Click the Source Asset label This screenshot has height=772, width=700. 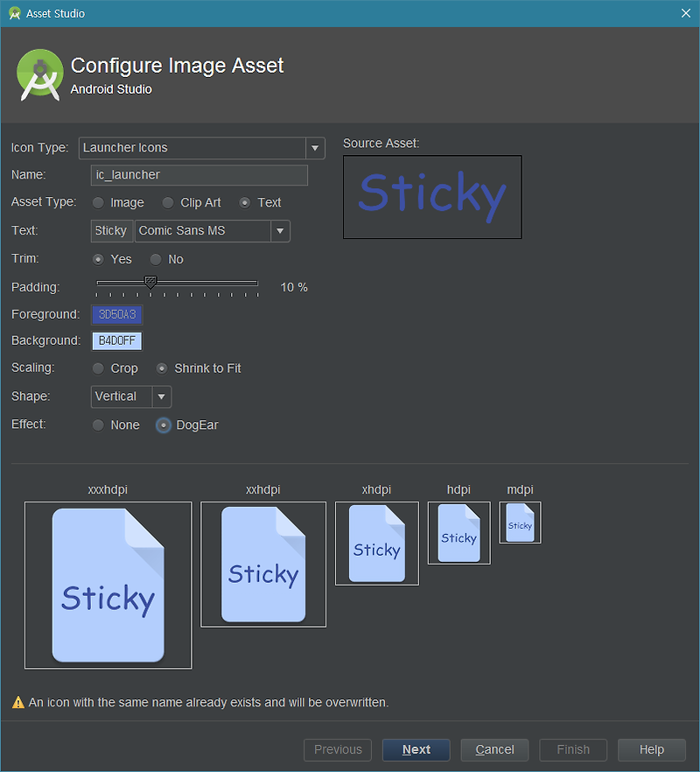tap(381, 144)
